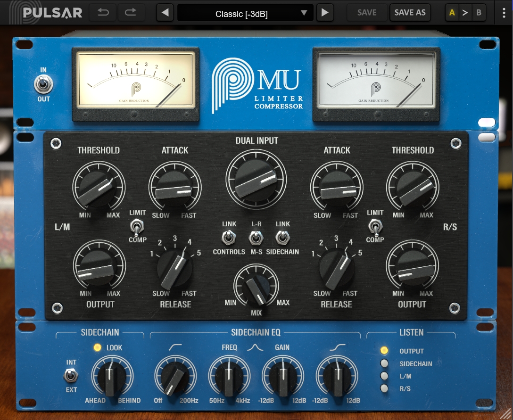Image resolution: width=513 pixels, height=420 pixels.
Task: Click the R/S RELEASE knob
Action: pyautogui.click(x=337, y=268)
